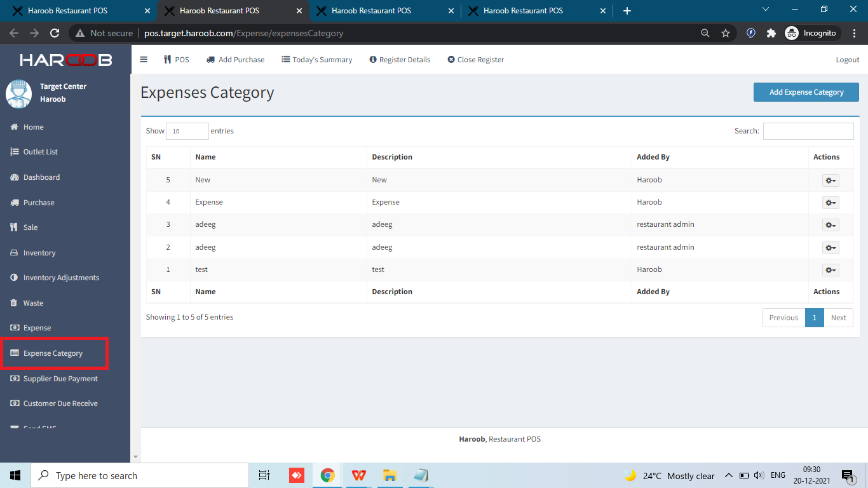Open a new browser tab
Viewport: 868px width, 488px height.
(627, 11)
